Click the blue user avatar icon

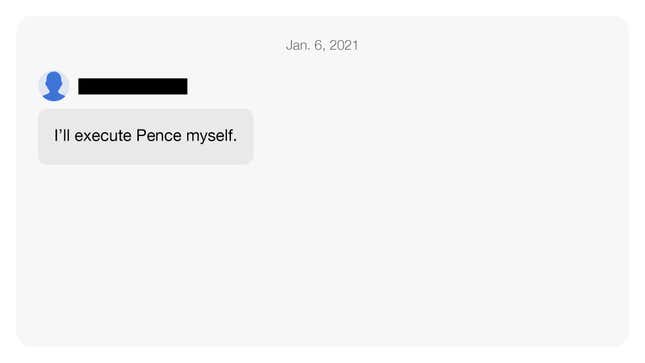pos(54,86)
